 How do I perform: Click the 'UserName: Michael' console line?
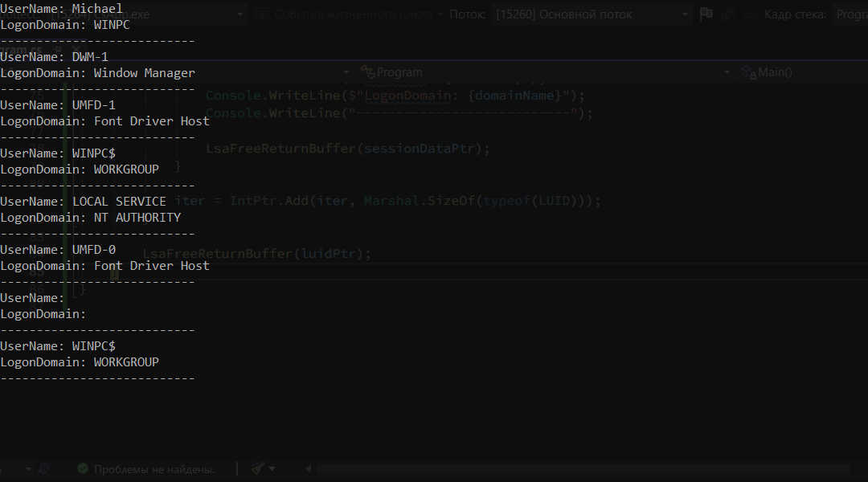pos(61,9)
